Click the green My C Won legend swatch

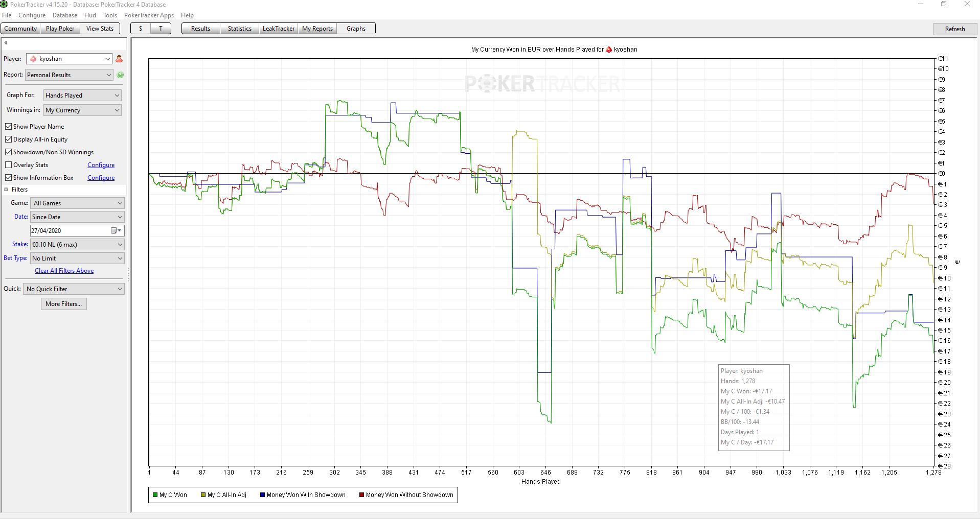pos(155,495)
